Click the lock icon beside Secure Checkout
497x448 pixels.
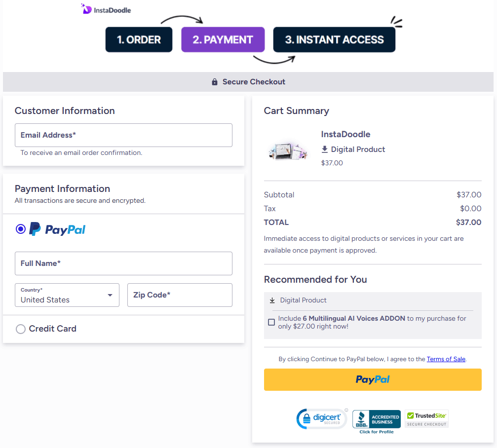214,82
